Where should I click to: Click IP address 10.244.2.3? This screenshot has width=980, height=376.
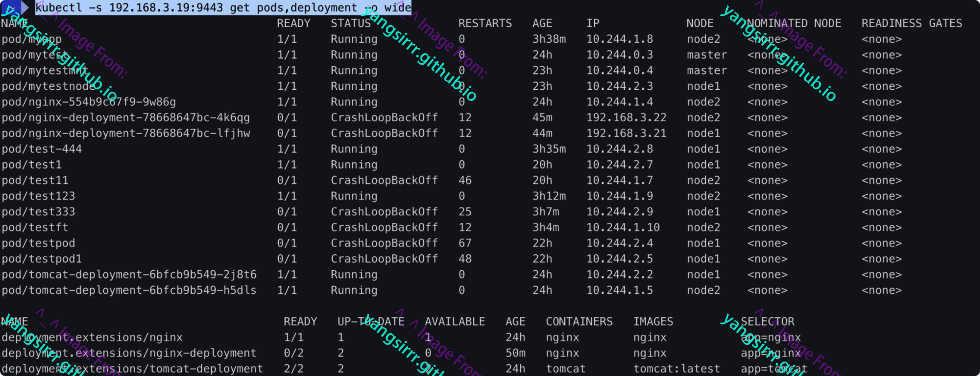[619, 86]
